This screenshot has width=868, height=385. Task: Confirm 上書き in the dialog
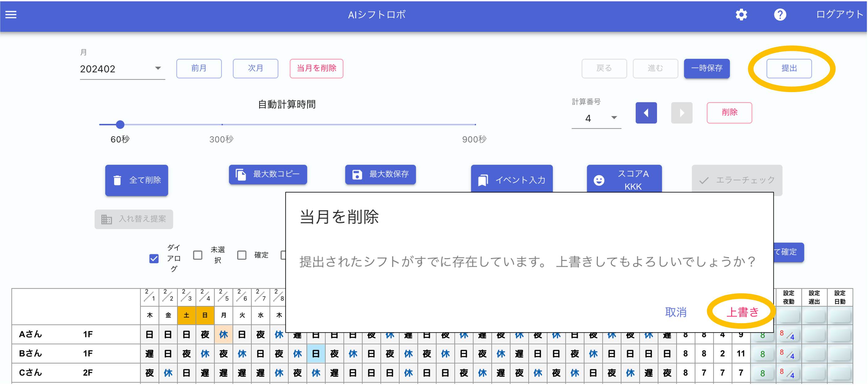pos(742,312)
